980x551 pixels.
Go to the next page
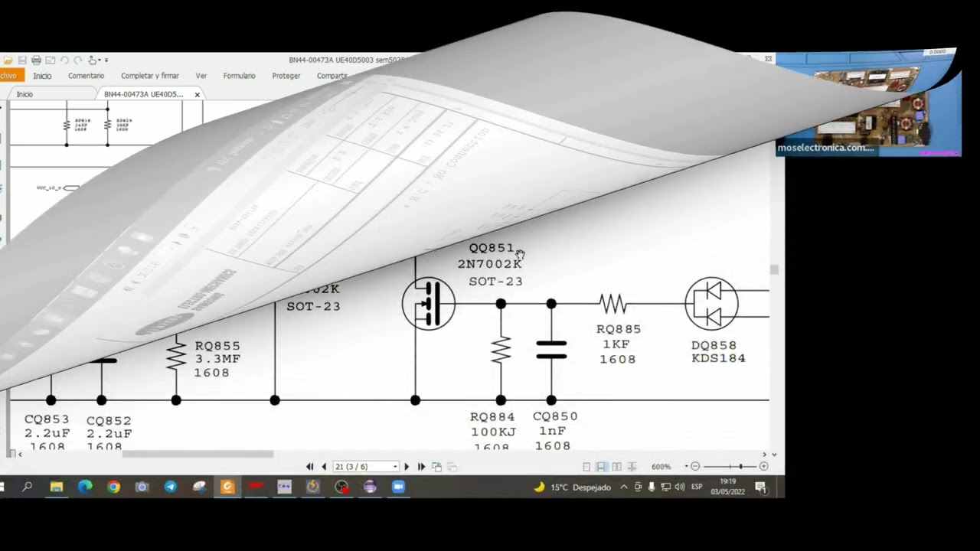[407, 466]
